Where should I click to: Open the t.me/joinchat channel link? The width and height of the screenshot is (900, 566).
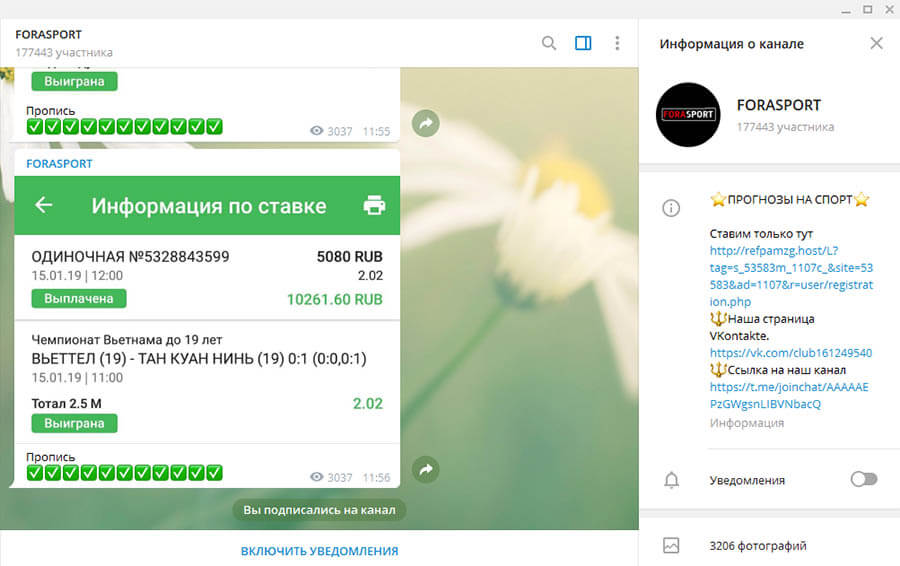789,396
